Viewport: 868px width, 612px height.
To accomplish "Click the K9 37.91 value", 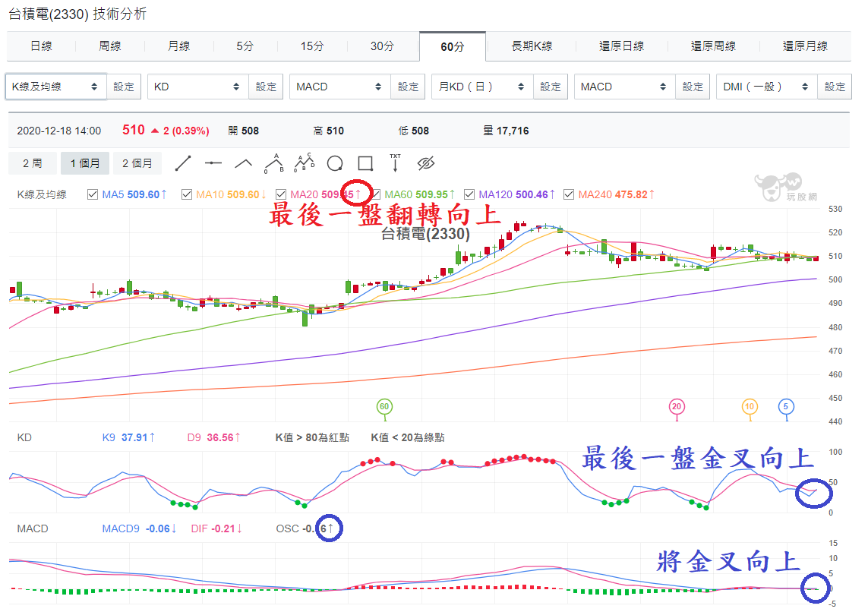I will click(x=128, y=437).
